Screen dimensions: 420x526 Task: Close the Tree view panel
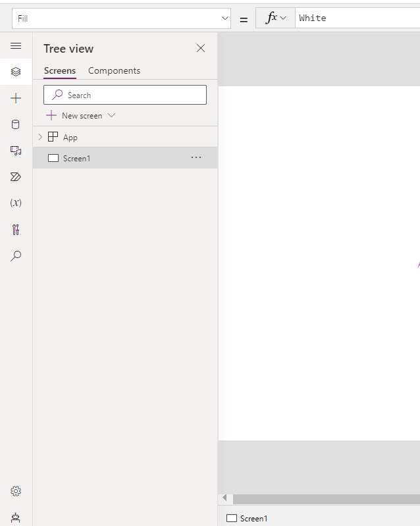201,48
